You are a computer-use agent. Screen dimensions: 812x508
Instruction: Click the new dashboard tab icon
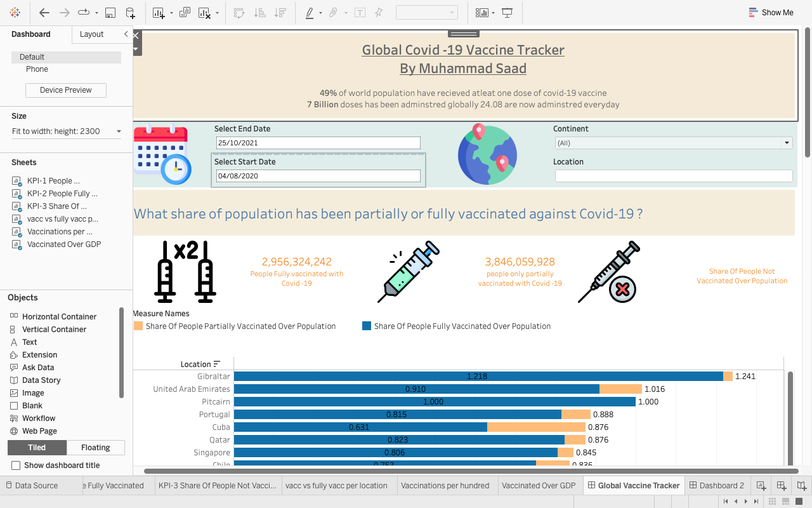(782, 486)
